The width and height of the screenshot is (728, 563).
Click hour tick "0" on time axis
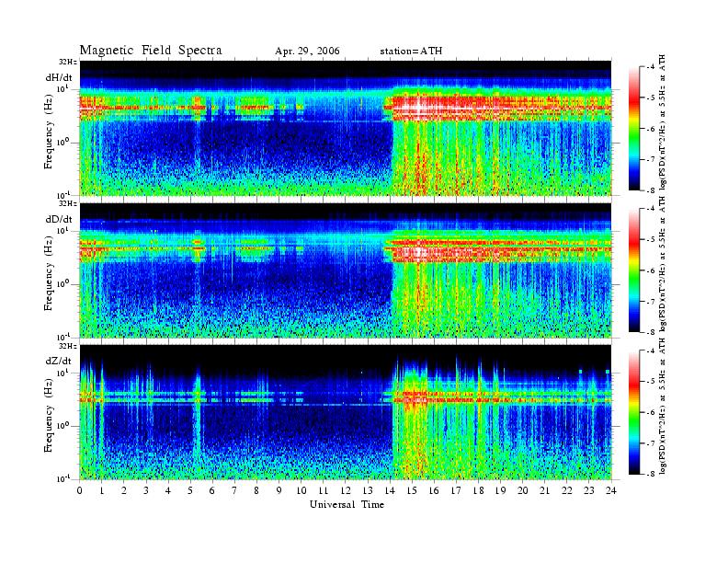click(x=80, y=490)
